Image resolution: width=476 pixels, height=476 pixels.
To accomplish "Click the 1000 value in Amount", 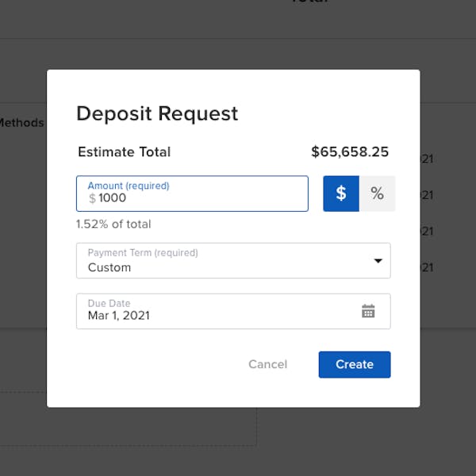I will coord(113,199).
